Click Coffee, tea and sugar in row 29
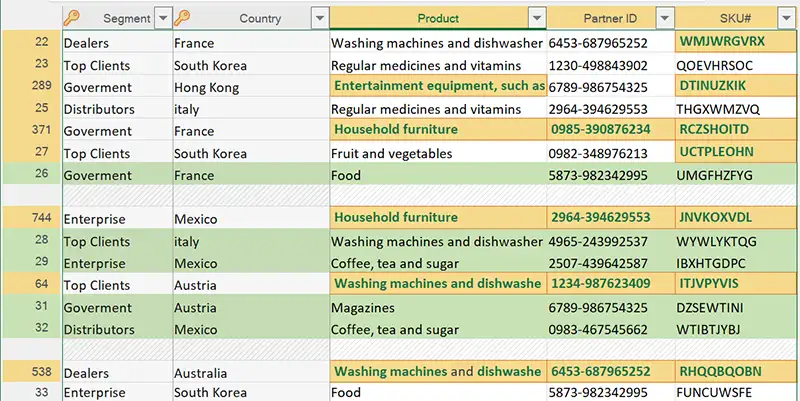This screenshot has width=800, height=401. coord(438,263)
